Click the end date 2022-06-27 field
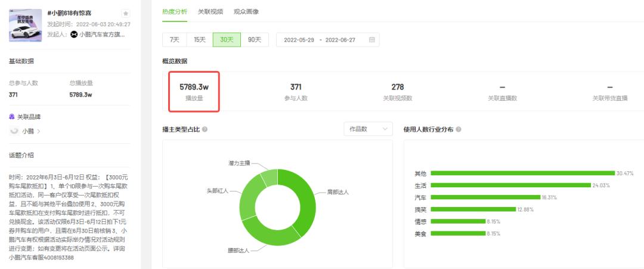This screenshot has height=269, width=644. click(340, 40)
